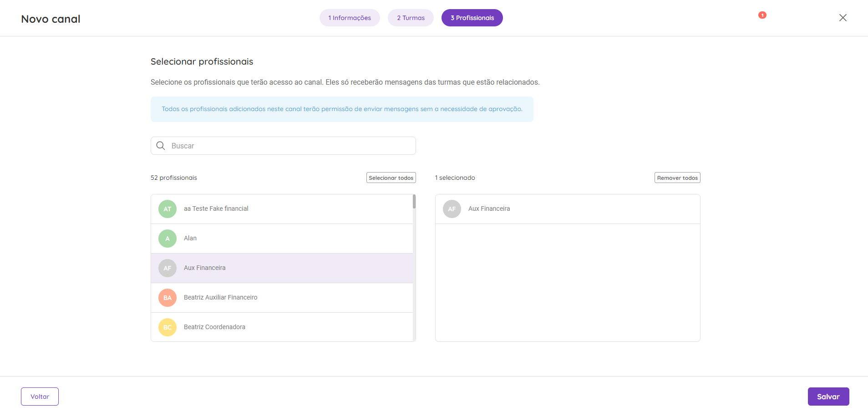
Task: Deselect Aux Financeira in the professionals list
Action: (x=282, y=268)
